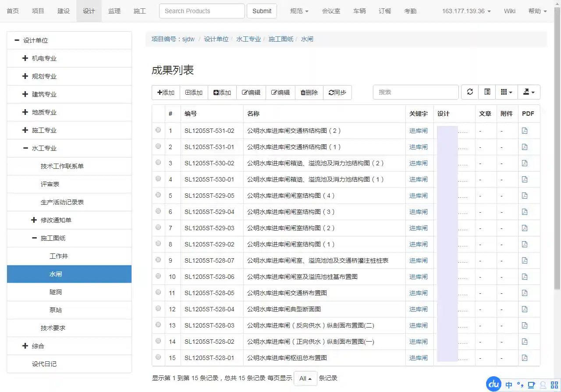Open the 监理 navigation tab
Viewport: 561px width, 392px height.
click(114, 11)
